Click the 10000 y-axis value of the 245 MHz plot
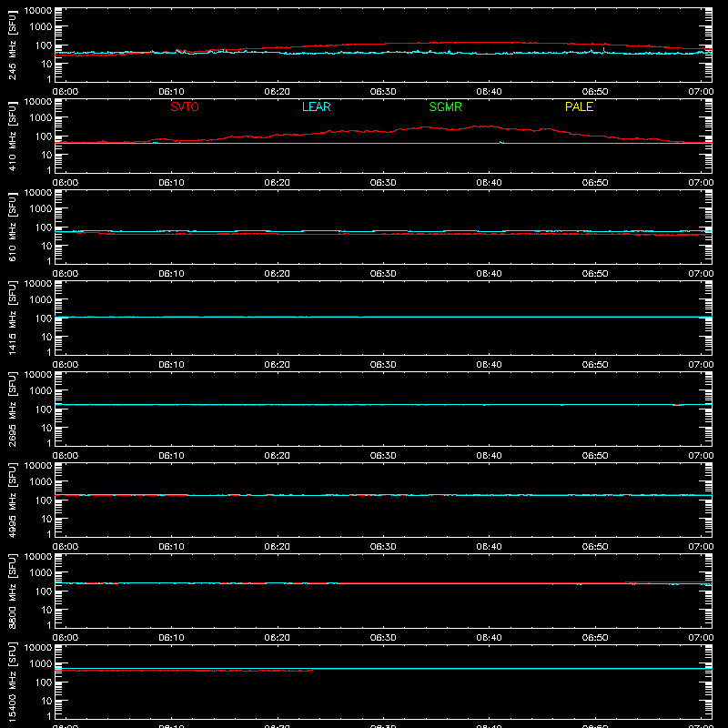This screenshot has height=728, width=728. coord(38,11)
